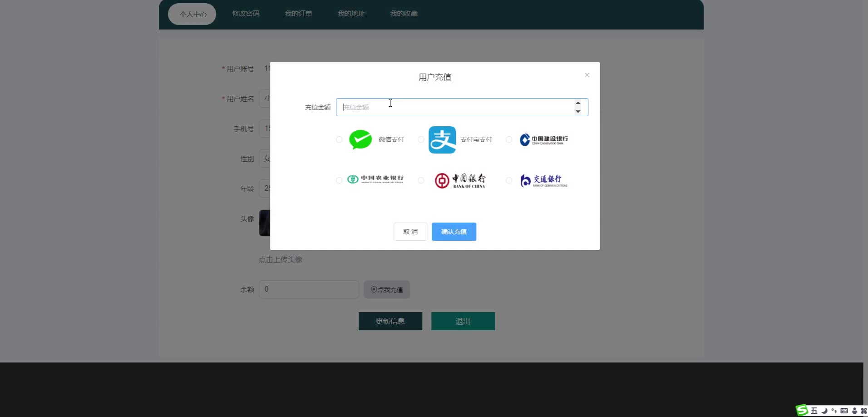Close the 用户充值 dialog with X
868x417 pixels.
587,75
